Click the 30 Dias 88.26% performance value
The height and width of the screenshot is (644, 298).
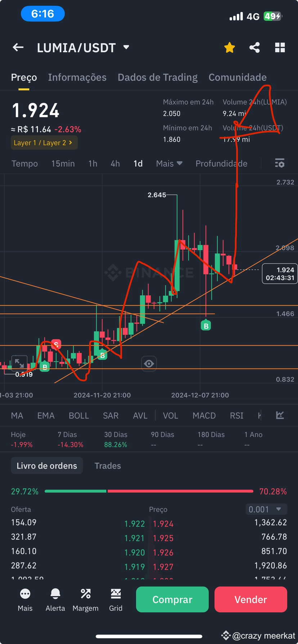(x=116, y=445)
